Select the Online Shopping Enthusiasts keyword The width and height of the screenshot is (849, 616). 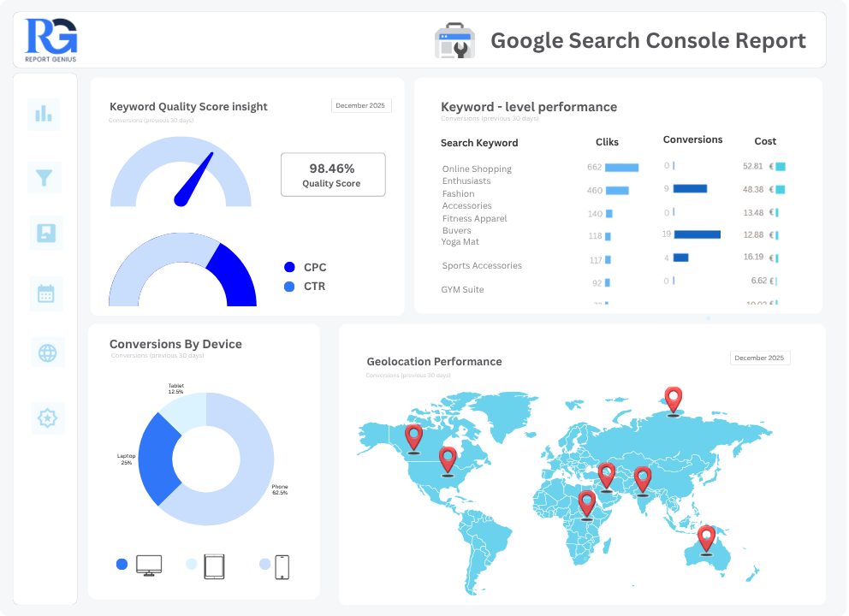477,175
